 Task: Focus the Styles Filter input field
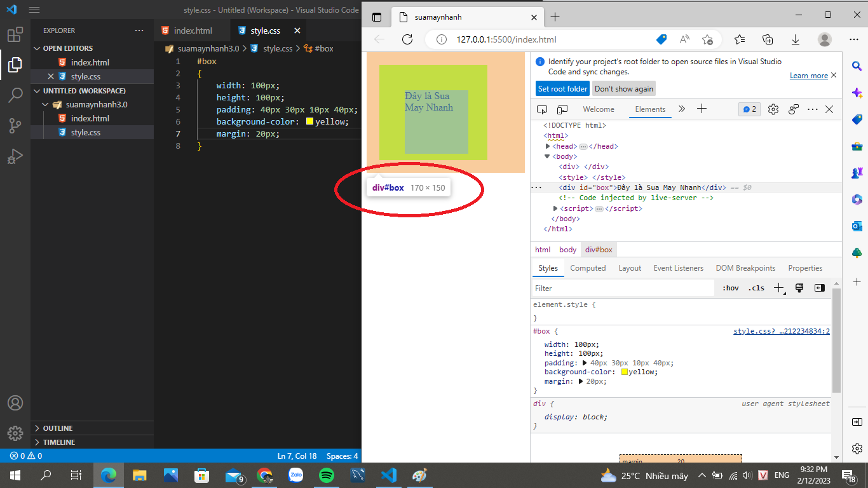pyautogui.click(x=623, y=288)
